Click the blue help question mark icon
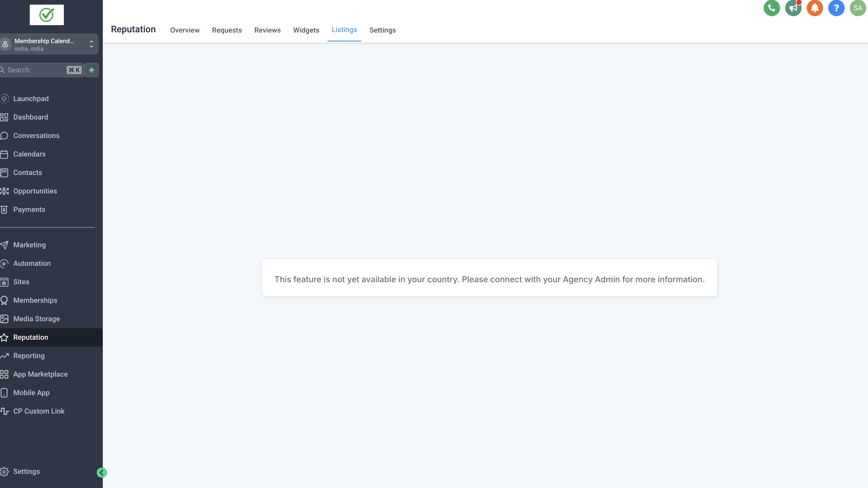Image resolution: width=868 pixels, height=488 pixels. [836, 8]
